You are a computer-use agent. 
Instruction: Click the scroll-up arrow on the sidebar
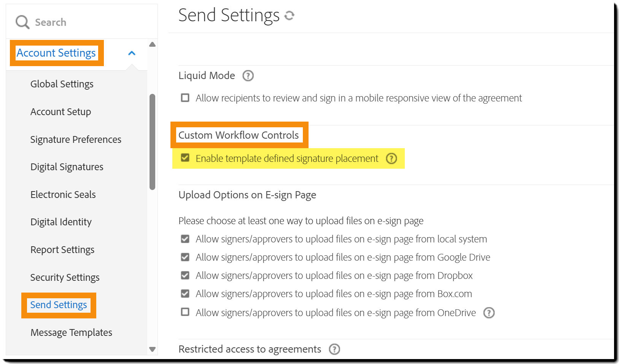pyautogui.click(x=152, y=44)
